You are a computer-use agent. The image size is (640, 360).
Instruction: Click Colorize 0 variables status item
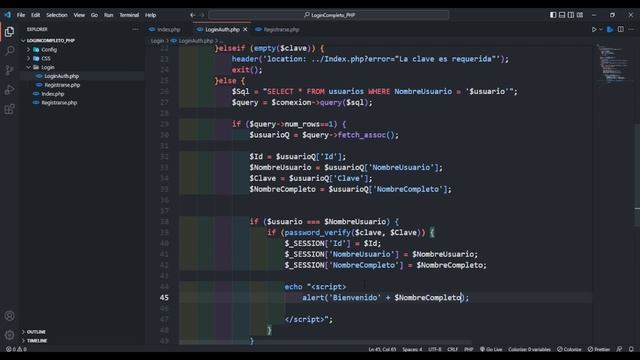coord(529,349)
